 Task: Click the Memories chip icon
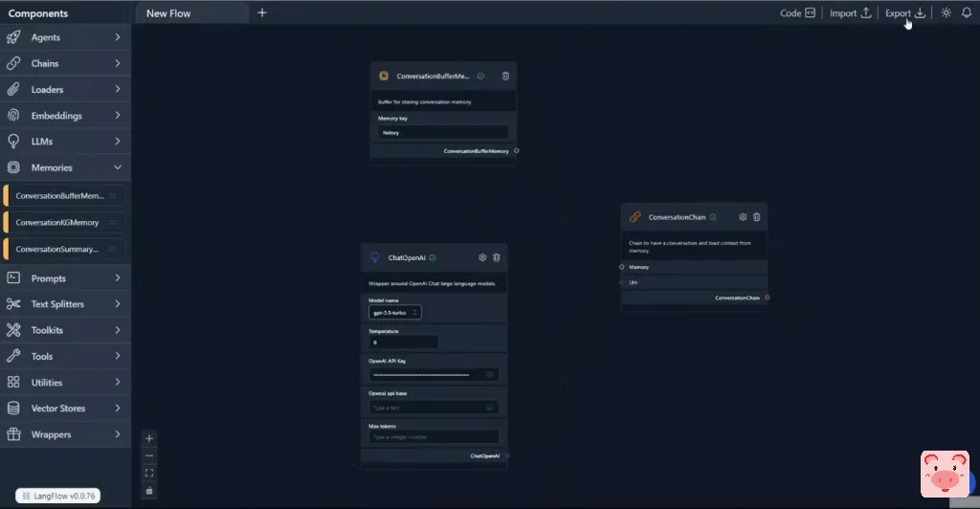[x=13, y=167]
